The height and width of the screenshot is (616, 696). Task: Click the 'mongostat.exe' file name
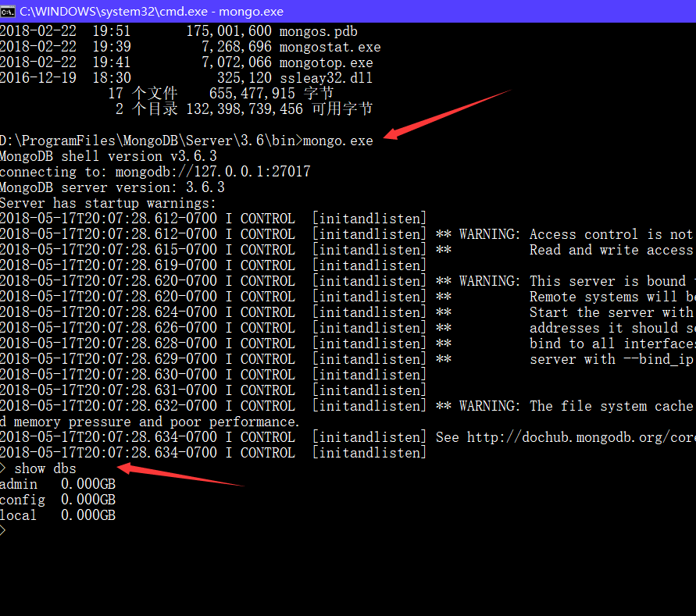(x=330, y=47)
